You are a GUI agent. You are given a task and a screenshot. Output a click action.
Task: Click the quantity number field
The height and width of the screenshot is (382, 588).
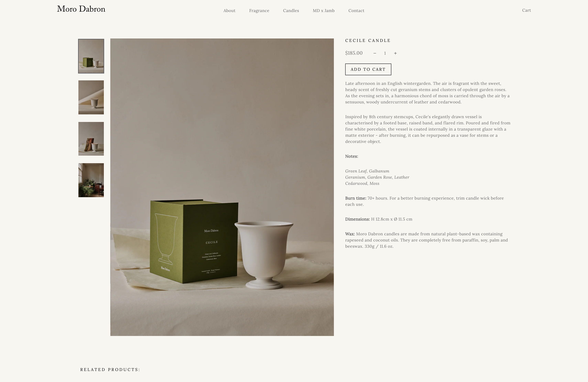tap(385, 53)
